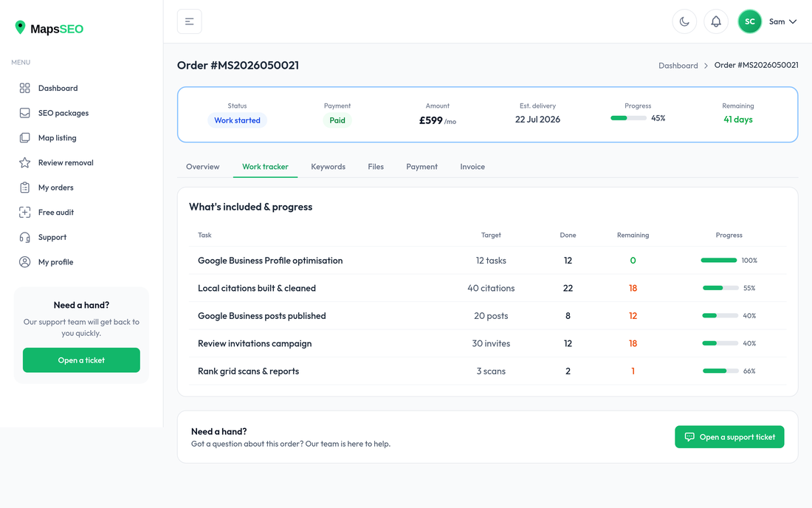The height and width of the screenshot is (508, 812).
Task: Click the MapsSEO brand name
Action: coord(56,29)
